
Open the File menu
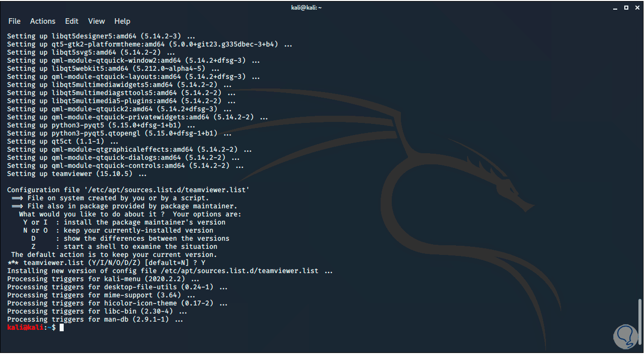[x=14, y=21]
